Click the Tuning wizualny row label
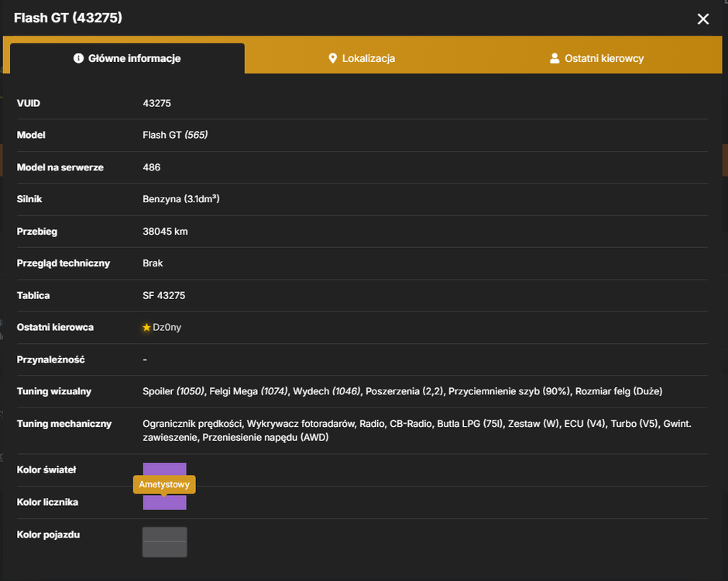The width and height of the screenshot is (728, 581). coord(54,391)
